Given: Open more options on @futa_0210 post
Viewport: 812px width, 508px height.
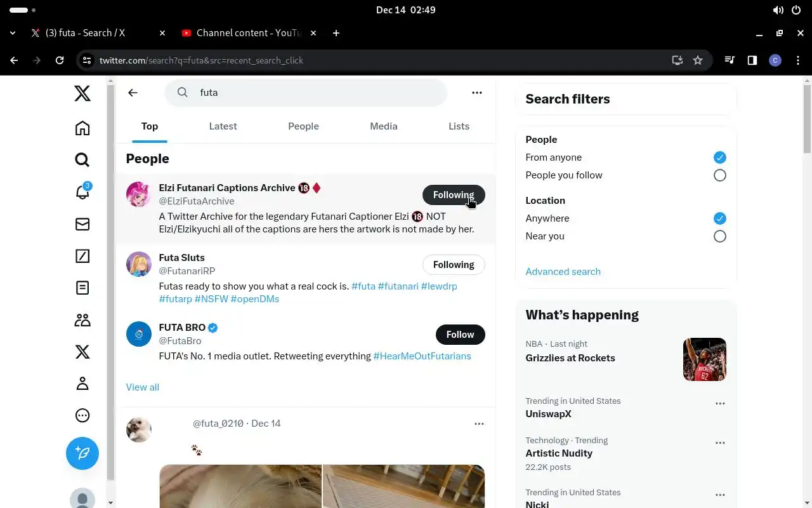Looking at the screenshot, I should point(479,424).
